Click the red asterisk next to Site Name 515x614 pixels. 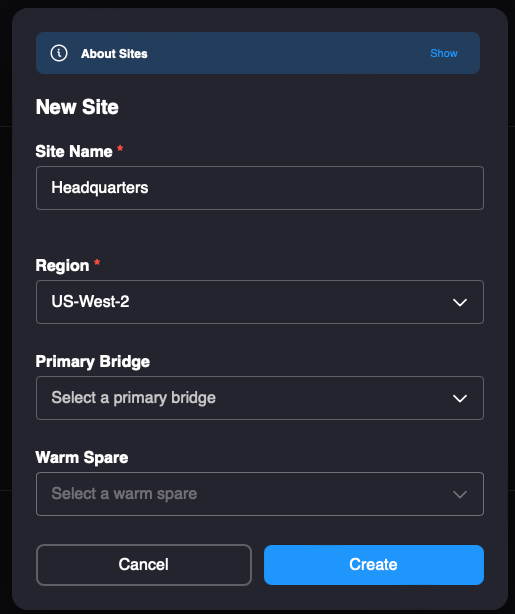pos(120,148)
